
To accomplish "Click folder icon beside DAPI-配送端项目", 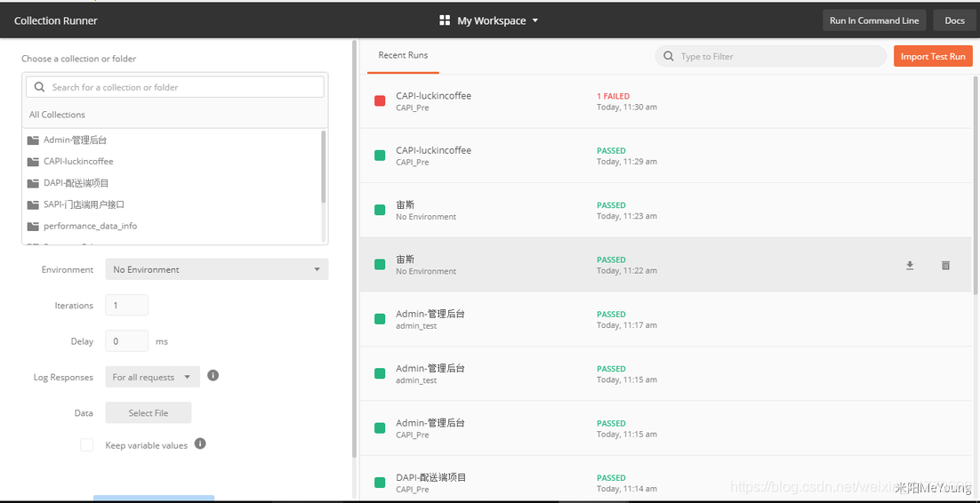I will click(x=33, y=183).
